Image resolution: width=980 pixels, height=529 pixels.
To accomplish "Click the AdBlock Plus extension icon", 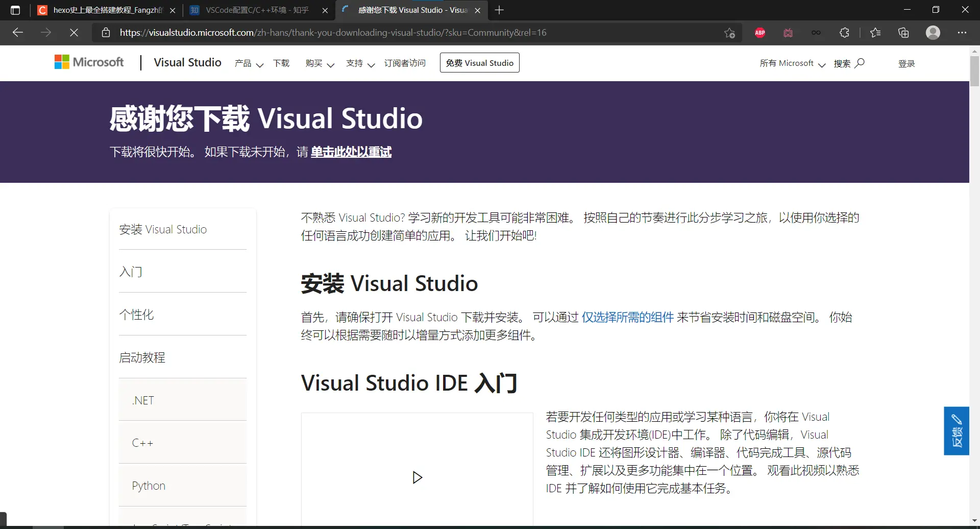I will (759, 33).
